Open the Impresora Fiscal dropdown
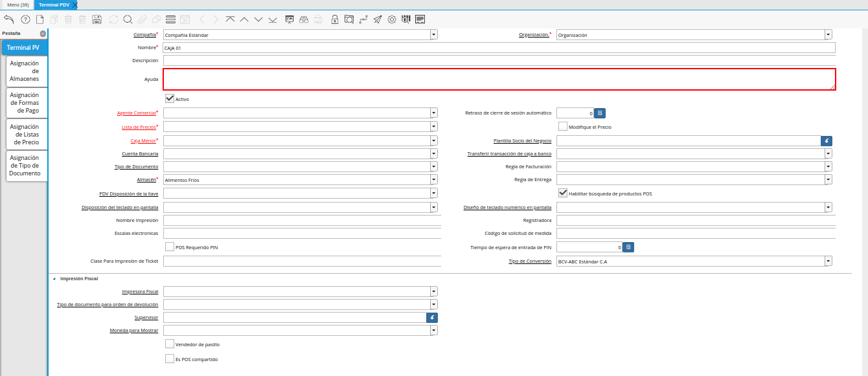Image resolution: width=868 pixels, height=376 pixels. (433, 291)
